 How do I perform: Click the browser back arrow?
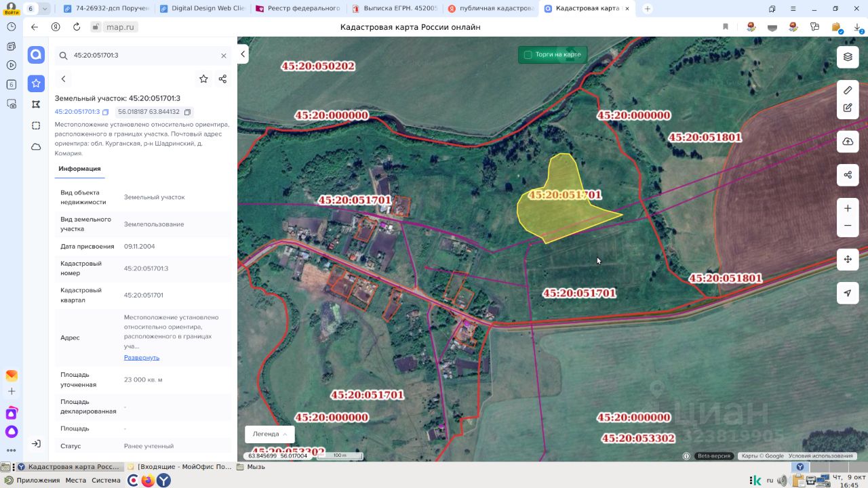pyautogui.click(x=35, y=27)
